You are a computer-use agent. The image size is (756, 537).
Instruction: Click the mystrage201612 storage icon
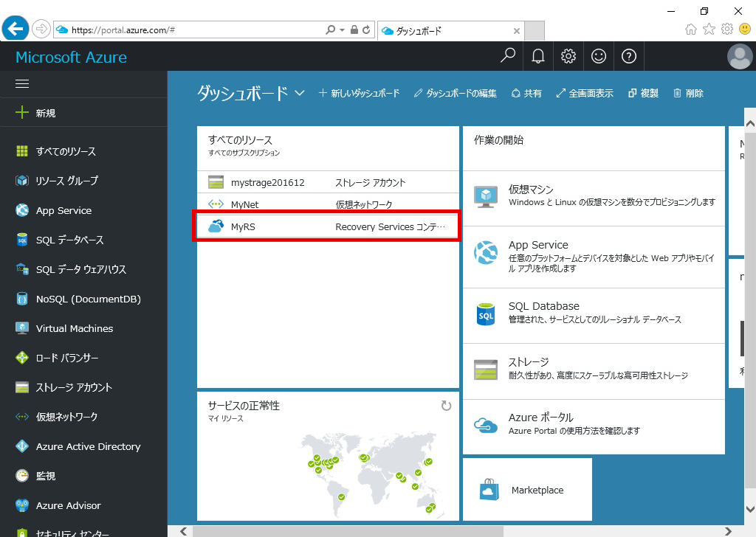coord(216,182)
